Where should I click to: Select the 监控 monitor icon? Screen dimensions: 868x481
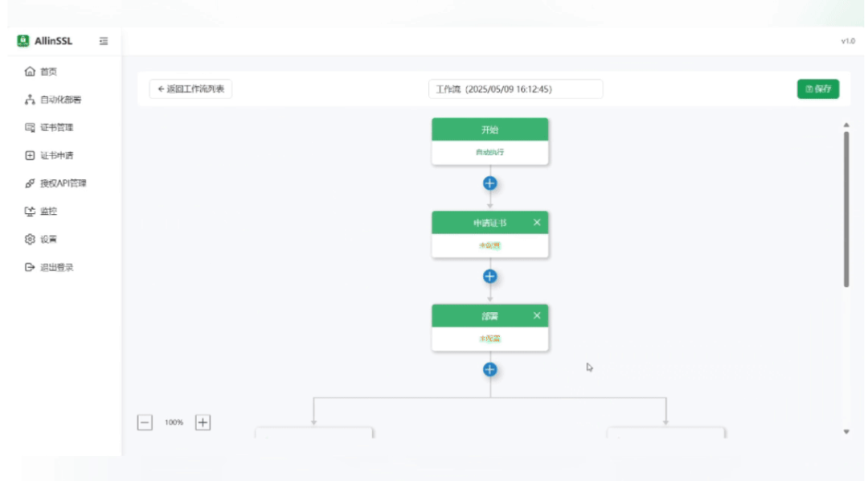[30, 212]
